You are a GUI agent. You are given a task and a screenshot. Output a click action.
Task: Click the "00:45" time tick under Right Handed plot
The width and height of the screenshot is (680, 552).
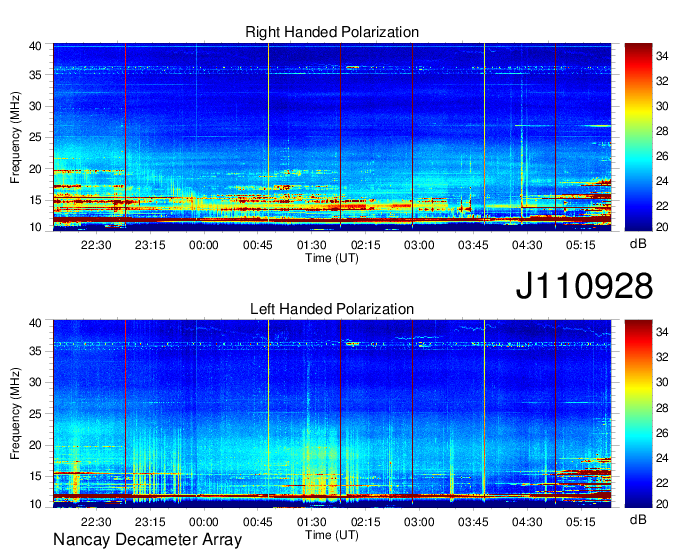[x=258, y=245]
